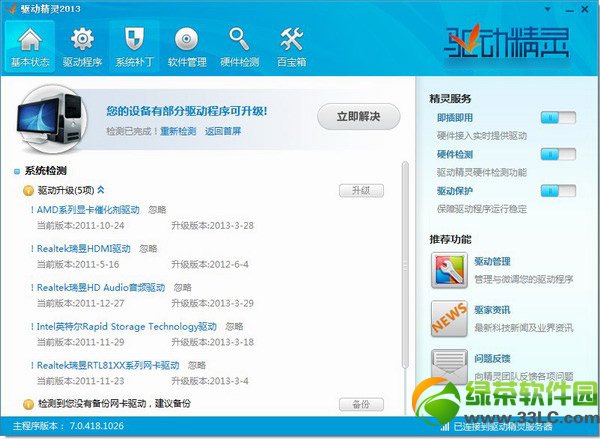Click the 系统检测 section heading
This screenshot has width=600, height=439.
46,171
